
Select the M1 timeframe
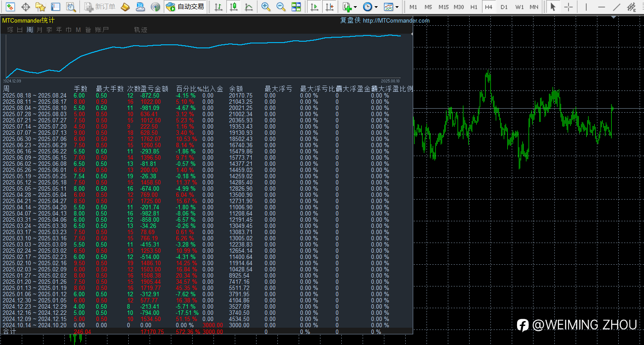pos(413,7)
